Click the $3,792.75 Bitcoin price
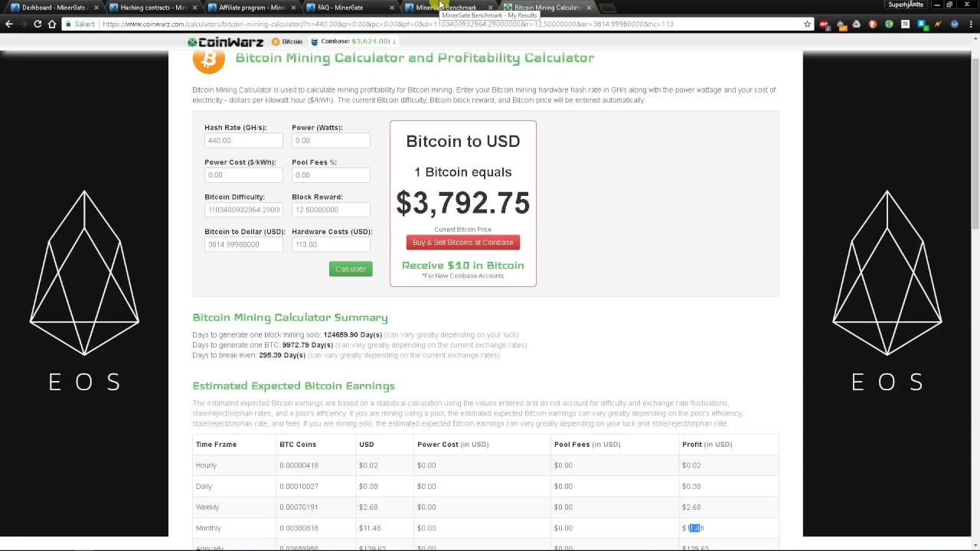This screenshot has width=980, height=551. [462, 204]
